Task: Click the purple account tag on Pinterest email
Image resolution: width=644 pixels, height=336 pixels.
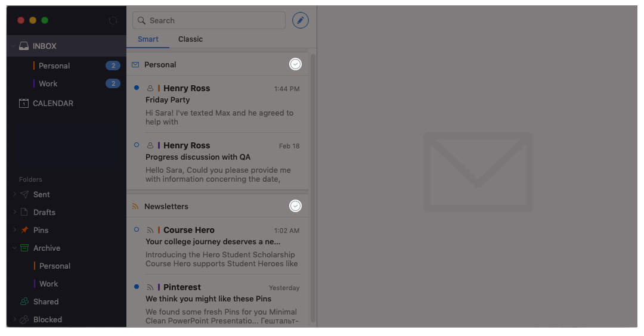Action: [159, 287]
